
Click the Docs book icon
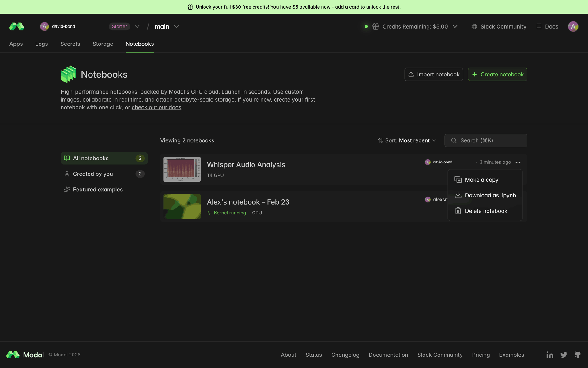point(539,26)
